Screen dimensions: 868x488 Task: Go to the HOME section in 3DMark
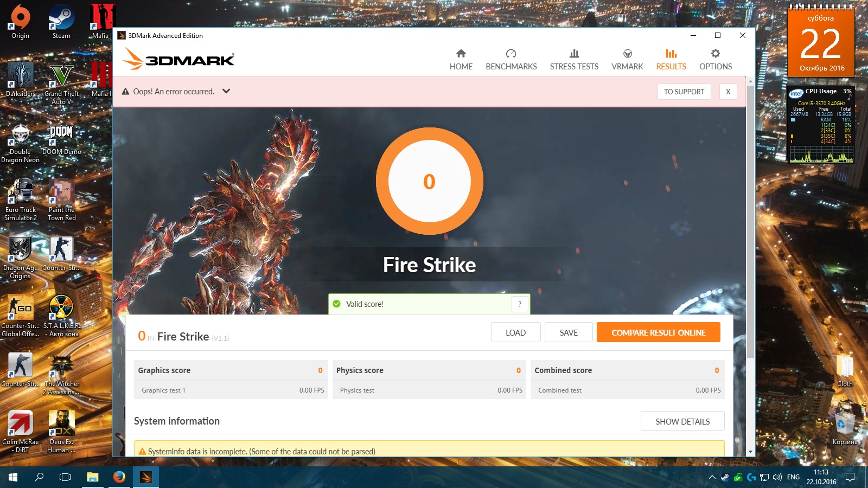tap(461, 60)
